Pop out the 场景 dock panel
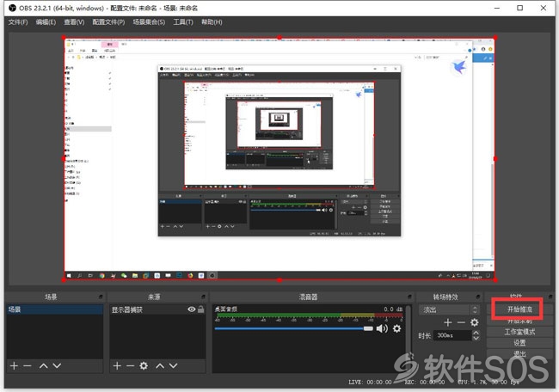Viewport: 559px width, 392px height. 101,297
